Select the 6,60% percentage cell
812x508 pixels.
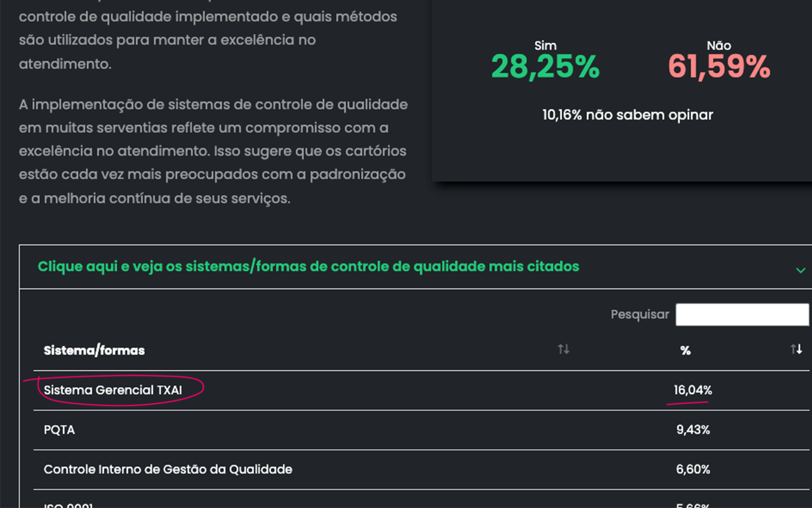coord(692,469)
